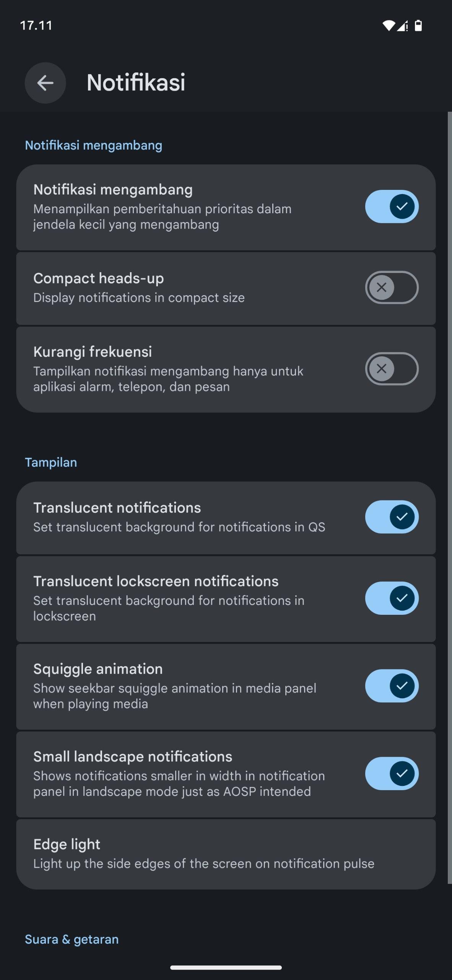Disable Translucent lockscreen notifications switch
Screen dimensions: 452x980
pos(392,598)
